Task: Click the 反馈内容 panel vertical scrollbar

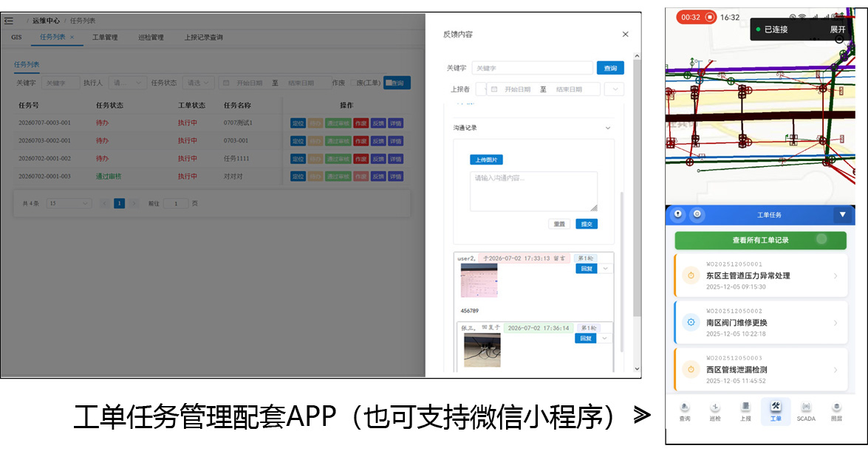Action: click(x=637, y=188)
